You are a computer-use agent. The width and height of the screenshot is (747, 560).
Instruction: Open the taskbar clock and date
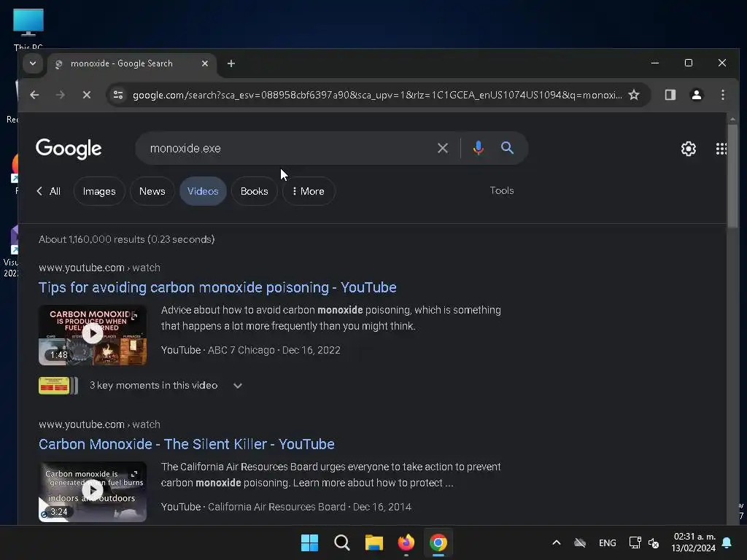(x=694, y=542)
